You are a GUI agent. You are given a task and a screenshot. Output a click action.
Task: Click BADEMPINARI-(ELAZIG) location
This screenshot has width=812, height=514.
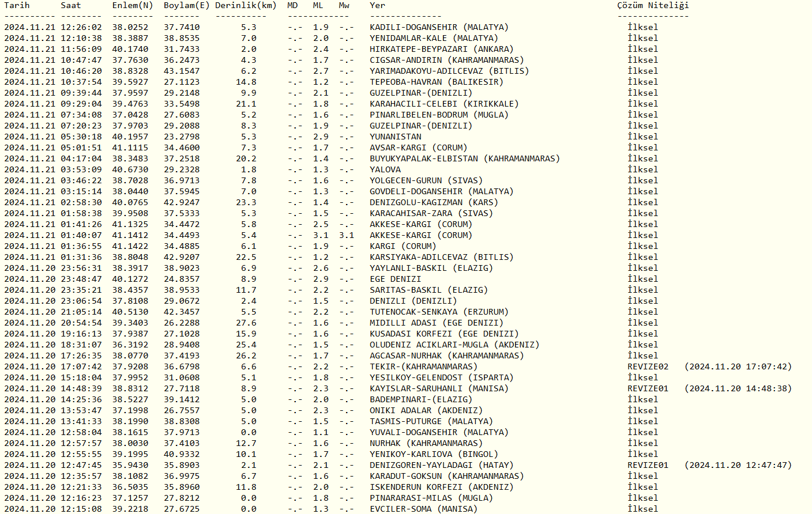pyautogui.click(x=420, y=399)
